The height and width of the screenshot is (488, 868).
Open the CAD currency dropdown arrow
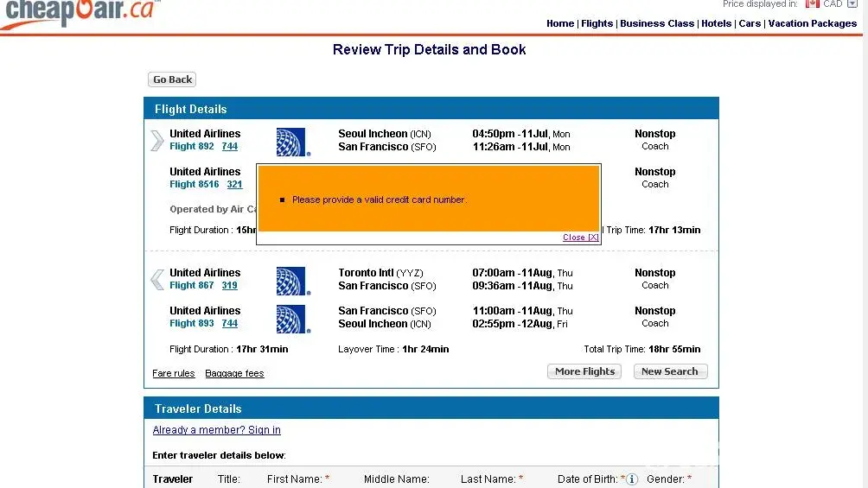tap(852, 3)
